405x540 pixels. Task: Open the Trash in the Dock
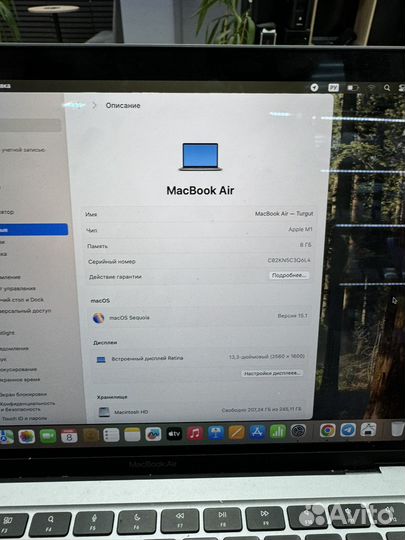point(398,429)
